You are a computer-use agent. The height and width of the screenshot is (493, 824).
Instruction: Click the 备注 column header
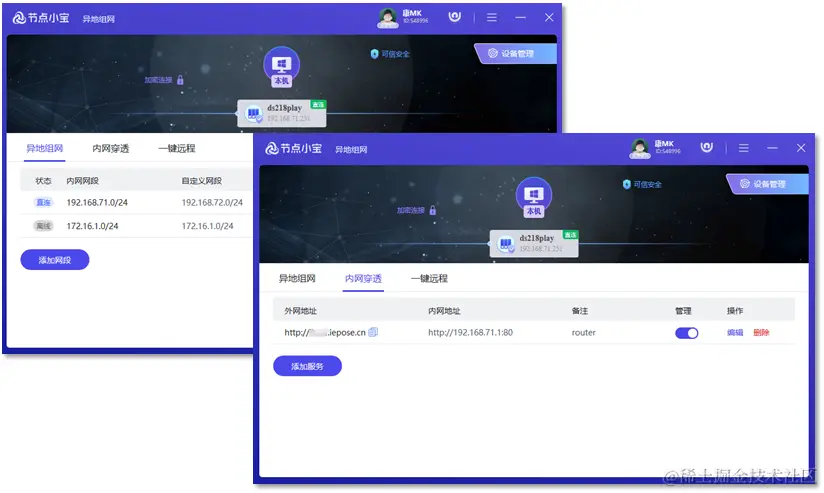coord(580,311)
